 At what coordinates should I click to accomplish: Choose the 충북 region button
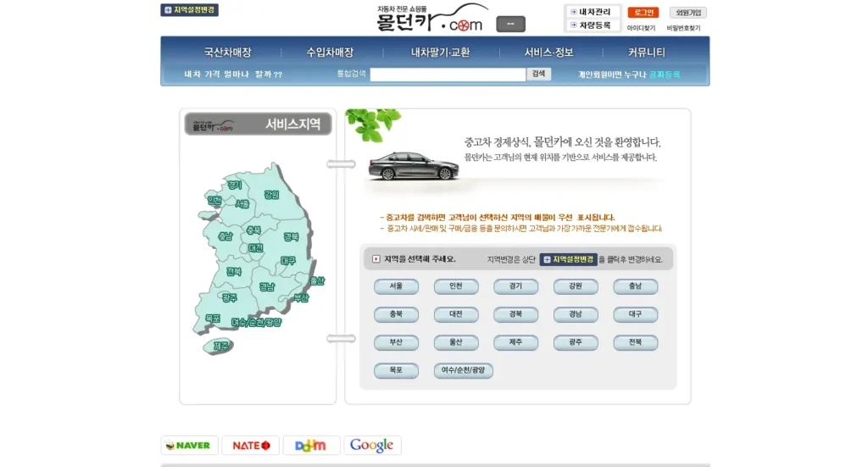[396, 314]
